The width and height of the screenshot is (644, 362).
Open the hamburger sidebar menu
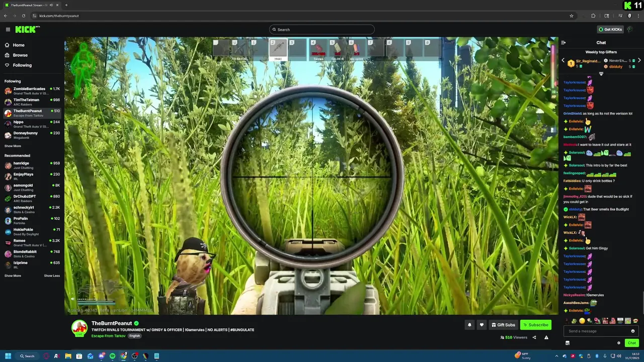point(8,30)
